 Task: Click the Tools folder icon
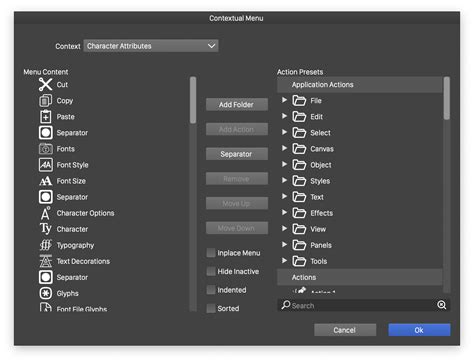click(299, 261)
